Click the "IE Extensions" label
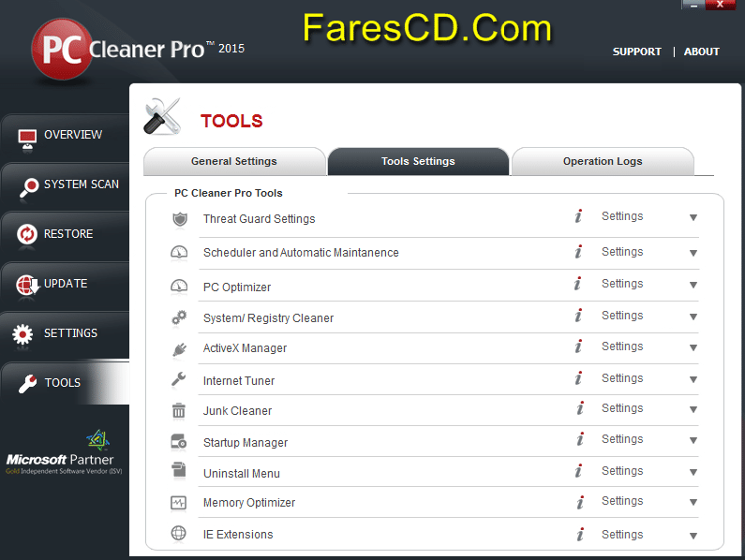The width and height of the screenshot is (745, 560). [238, 535]
